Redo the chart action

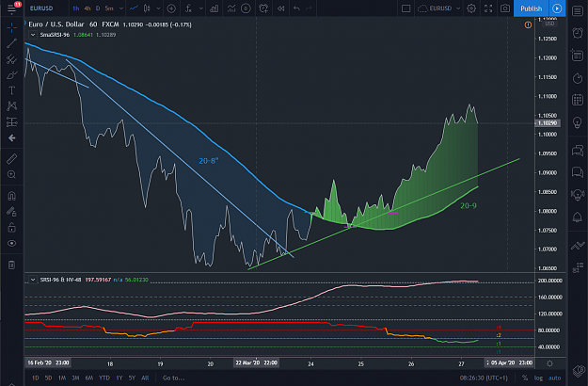click(x=309, y=8)
